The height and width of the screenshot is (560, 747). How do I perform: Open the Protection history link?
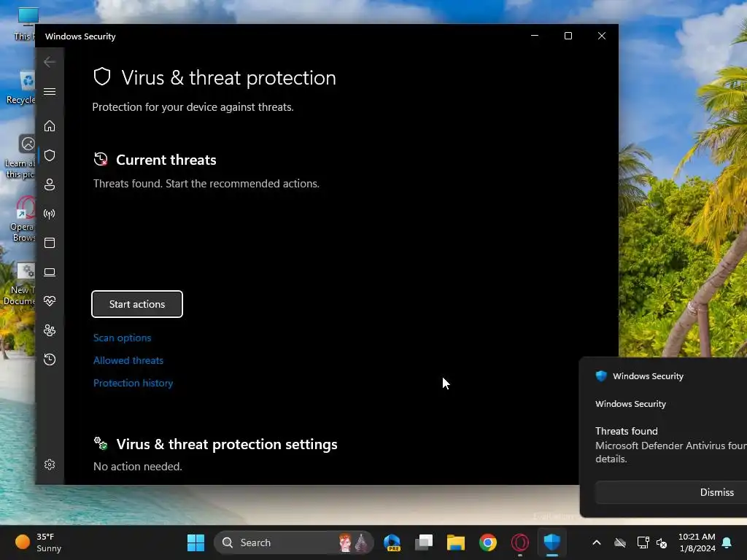tap(133, 384)
